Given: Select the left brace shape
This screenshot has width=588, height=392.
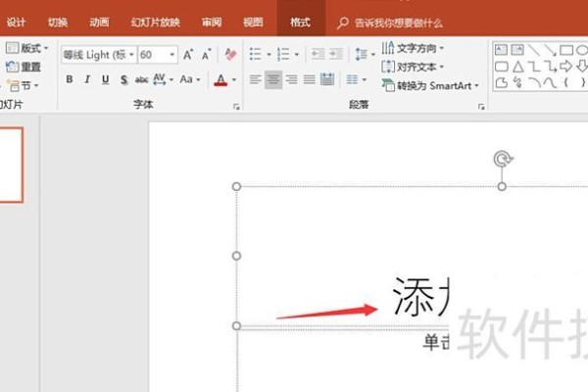Looking at the screenshot, I should (565, 83).
